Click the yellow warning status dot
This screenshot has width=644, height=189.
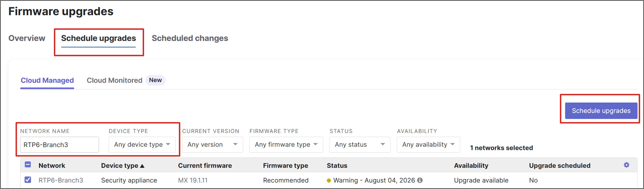[x=329, y=180]
